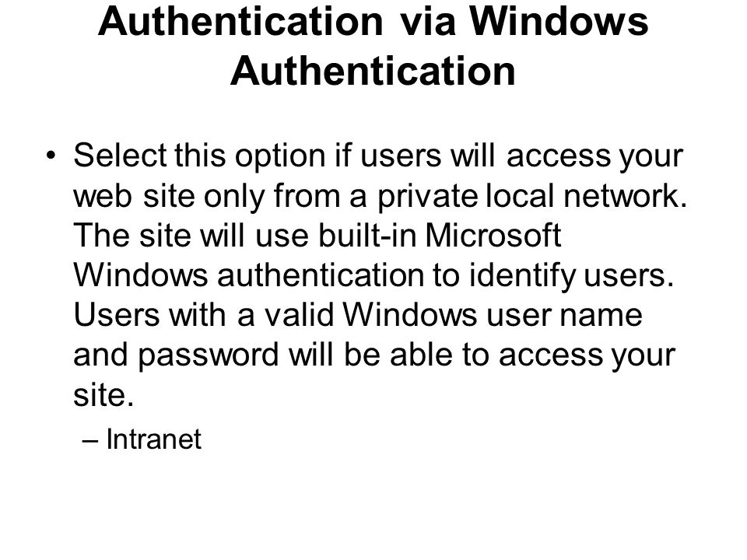Screen dimensions: 747x560
Task: Click the second title line 'Authentication'
Action: (373, 72)
